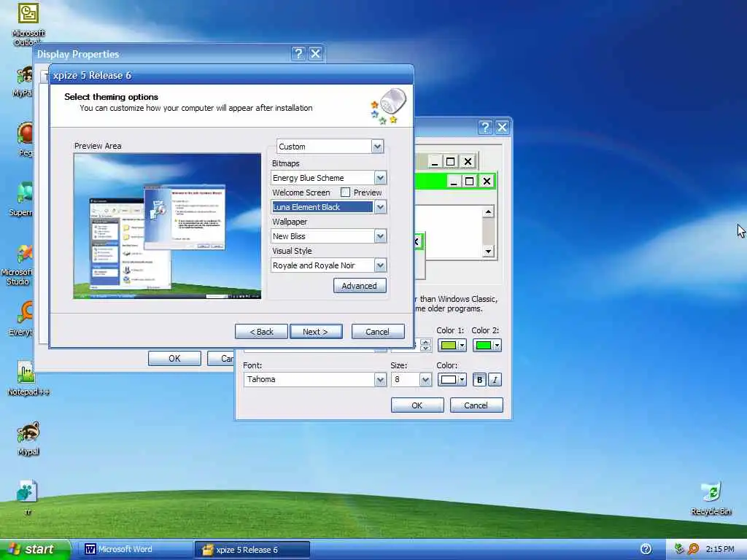The width and height of the screenshot is (747, 560).
Task: Click the magnifier tray icon
Action: (x=694, y=549)
